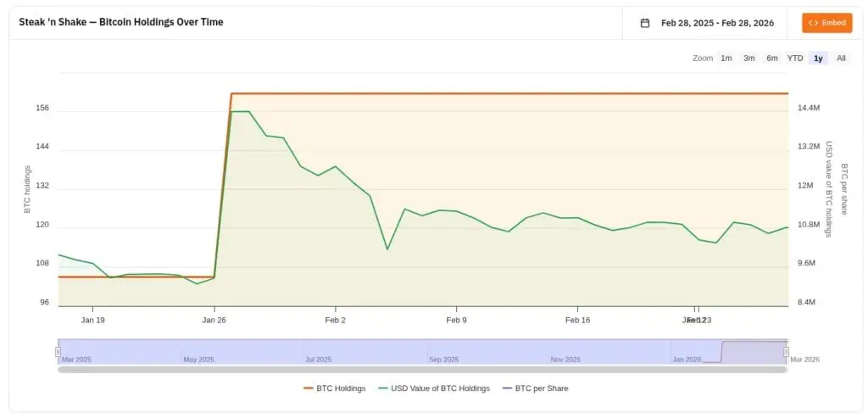The image size is (868, 419).
Task: Hide the BTC per Share series
Action: [x=541, y=388]
